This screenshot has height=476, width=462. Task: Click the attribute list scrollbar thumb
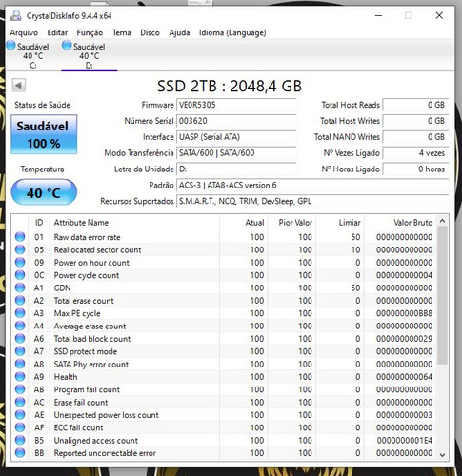(x=443, y=295)
